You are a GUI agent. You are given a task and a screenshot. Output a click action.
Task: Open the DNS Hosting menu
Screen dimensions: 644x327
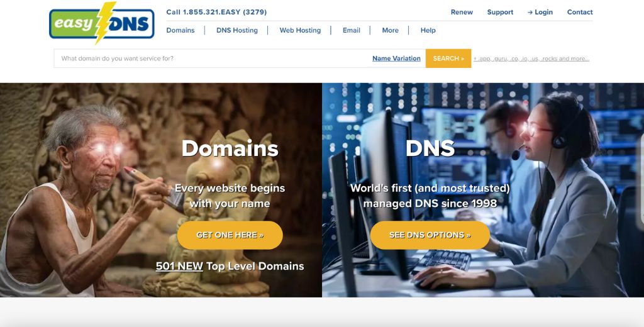tap(237, 30)
